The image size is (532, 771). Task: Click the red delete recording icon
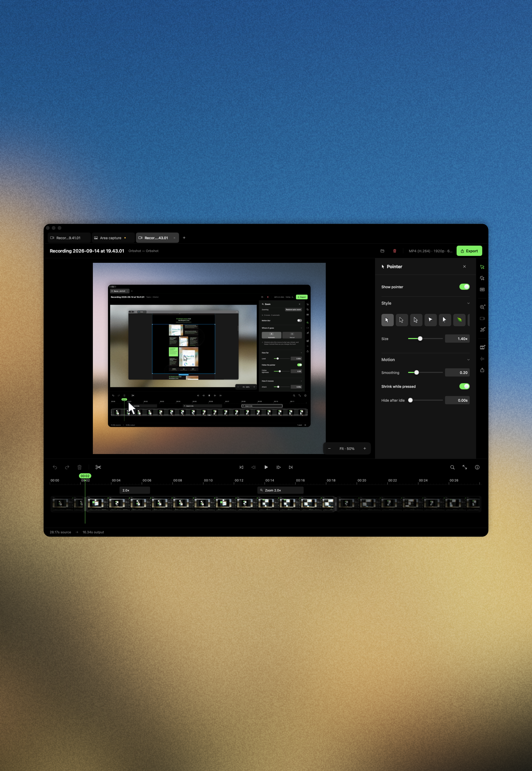click(x=395, y=251)
